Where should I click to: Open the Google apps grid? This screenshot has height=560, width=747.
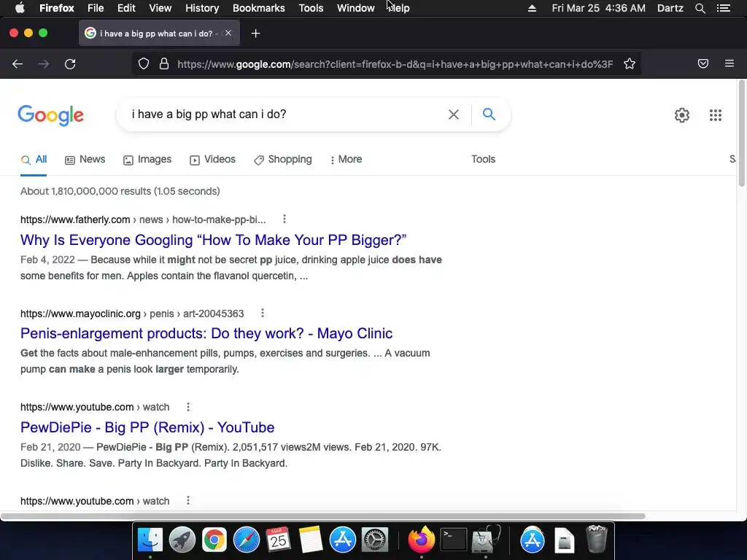tap(715, 114)
